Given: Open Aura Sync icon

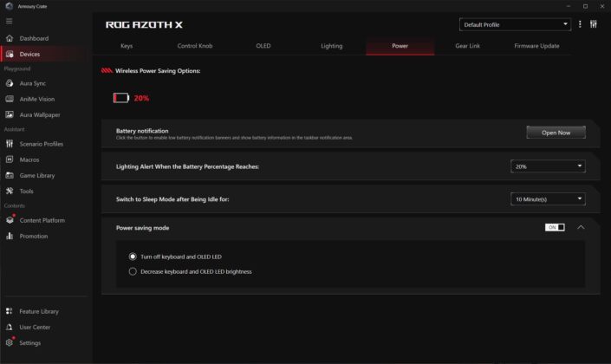Looking at the screenshot, I should pos(10,83).
